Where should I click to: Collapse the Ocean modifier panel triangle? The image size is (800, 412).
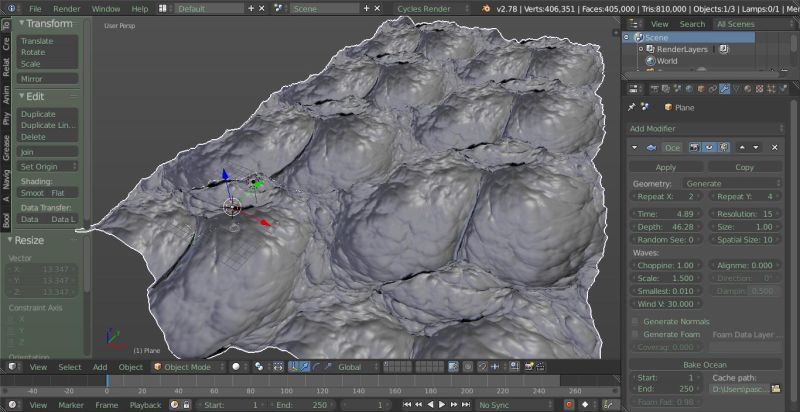(x=635, y=148)
